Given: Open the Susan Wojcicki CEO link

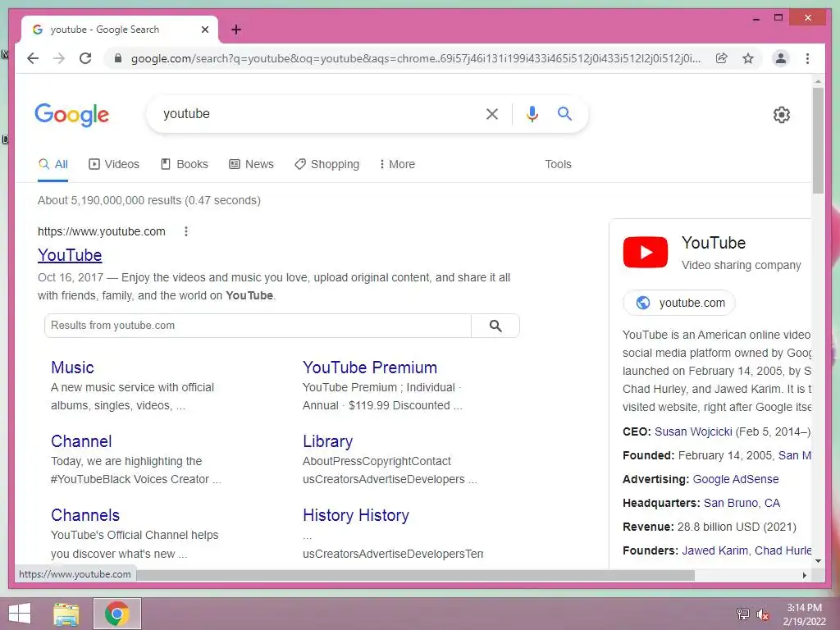Looking at the screenshot, I should pyautogui.click(x=693, y=431).
